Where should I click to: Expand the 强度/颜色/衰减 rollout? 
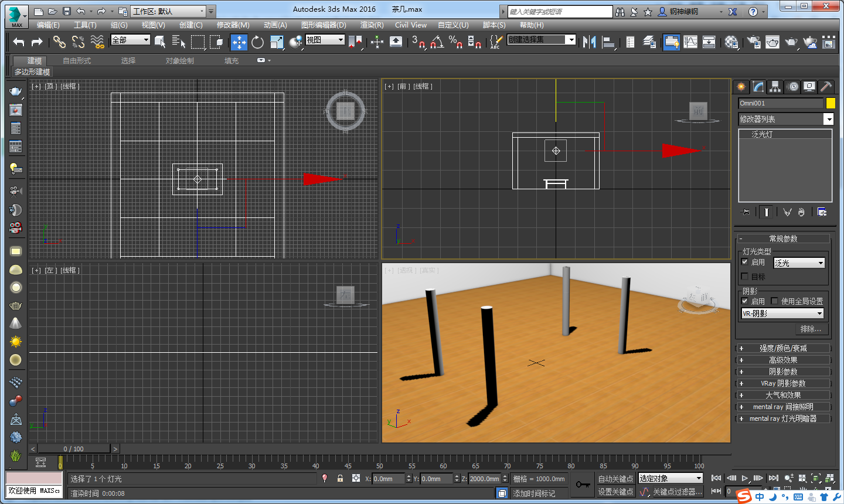coord(783,348)
